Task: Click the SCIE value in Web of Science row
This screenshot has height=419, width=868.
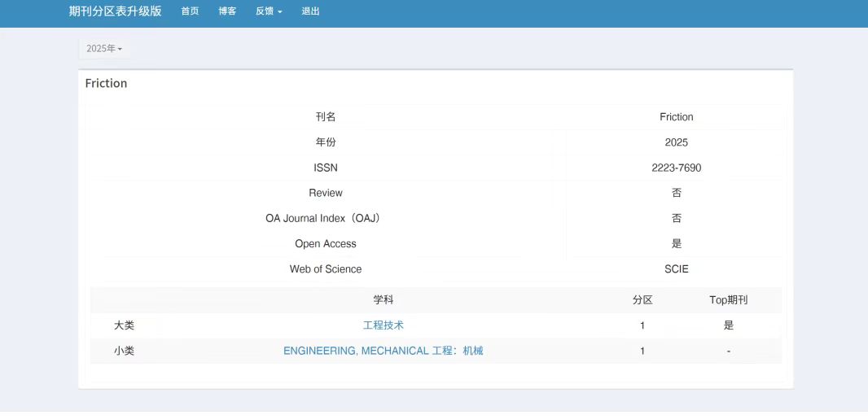Action: [x=676, y=268]
